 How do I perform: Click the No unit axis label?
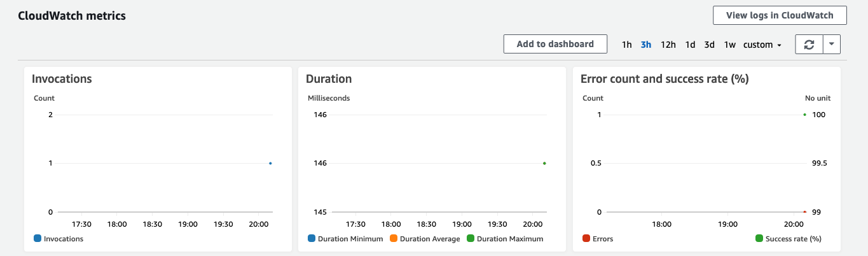[x=818, y=98]
